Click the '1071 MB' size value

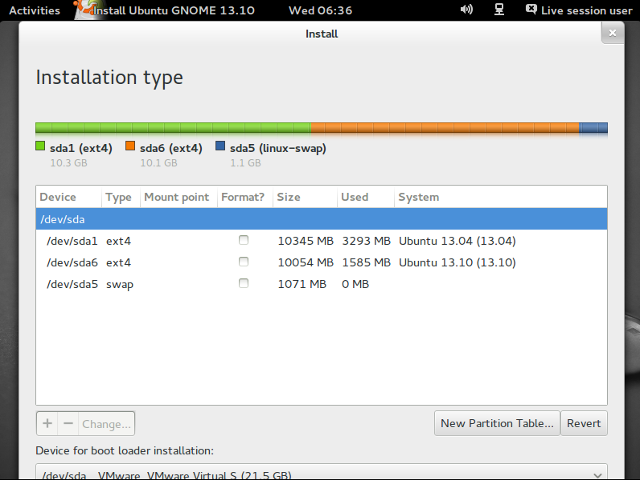(x=302, y=284)
